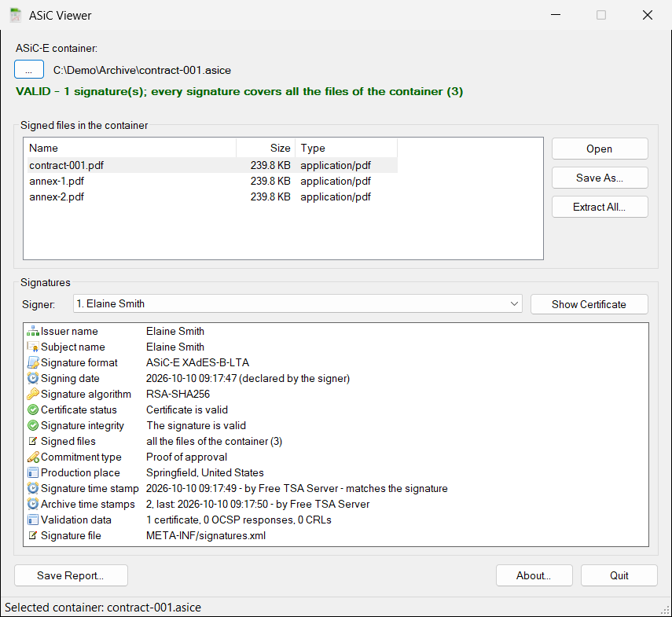Viewport: 672px width, 617px height.
Task: Click the container path C:\Demo\Archive\contract-001.asice
Action: pos(141,70)
